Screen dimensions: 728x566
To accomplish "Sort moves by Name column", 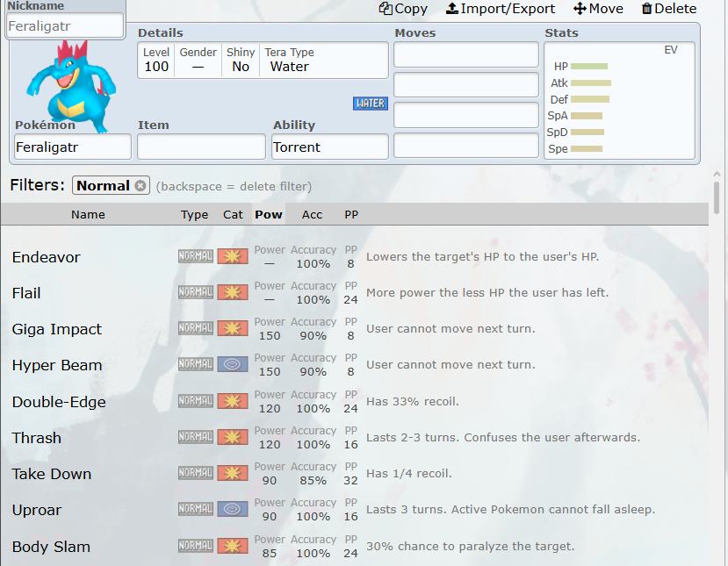I will pyautogui.click(x=88, y=214).
